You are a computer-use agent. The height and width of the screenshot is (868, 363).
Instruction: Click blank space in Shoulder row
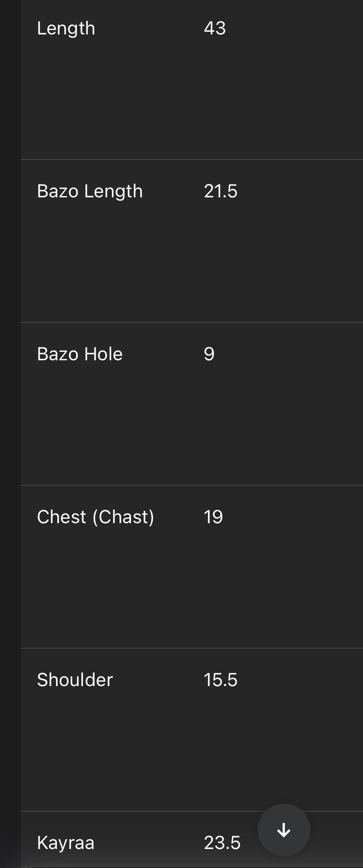(x=190, y=751)
